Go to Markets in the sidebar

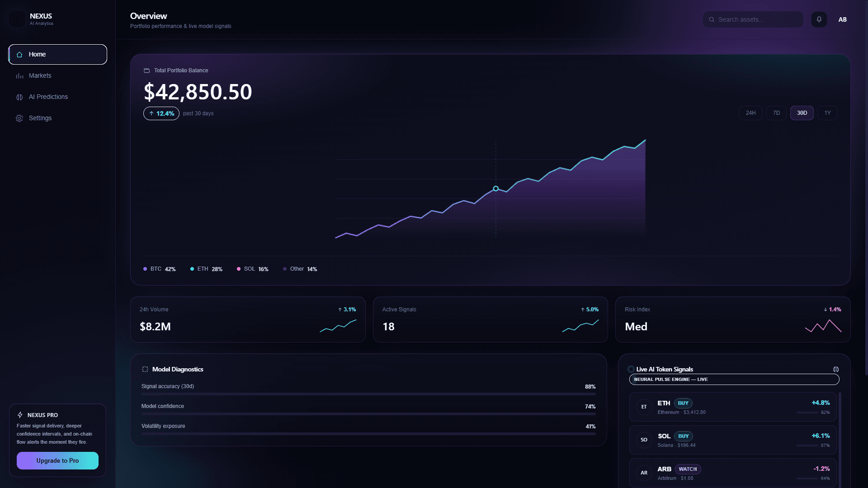[58, 75]
